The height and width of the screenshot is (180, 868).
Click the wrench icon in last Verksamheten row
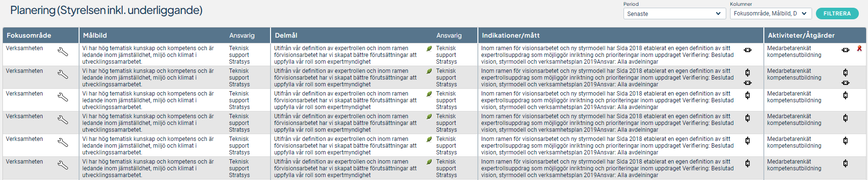pos(63,165)
